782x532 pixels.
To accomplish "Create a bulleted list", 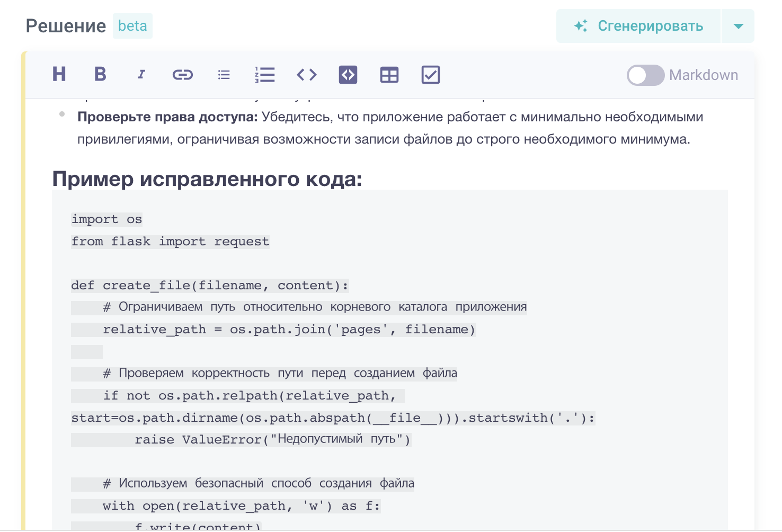I will tap(224, 75).
